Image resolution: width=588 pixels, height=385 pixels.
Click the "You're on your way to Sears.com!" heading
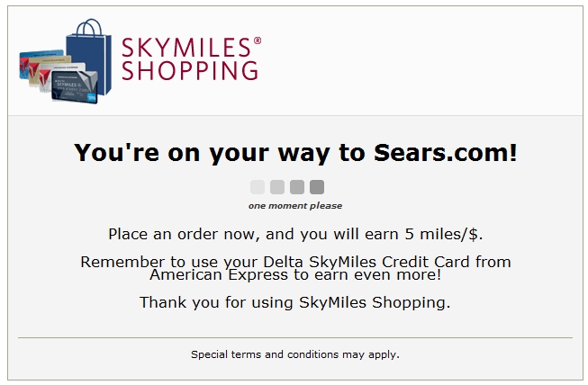[295, 152]
